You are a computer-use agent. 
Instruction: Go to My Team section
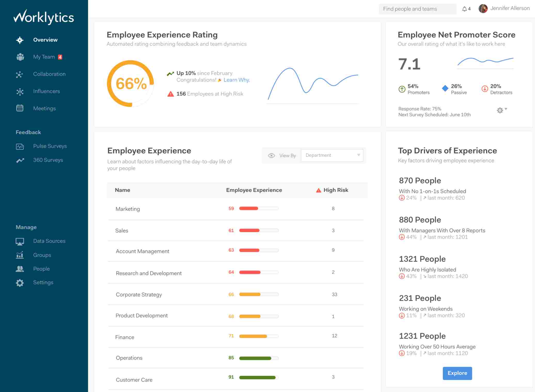(44, 57)
